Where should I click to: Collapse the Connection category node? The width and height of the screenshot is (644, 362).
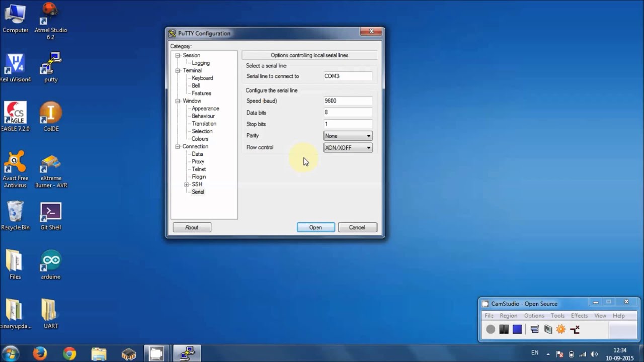(178, 146)
